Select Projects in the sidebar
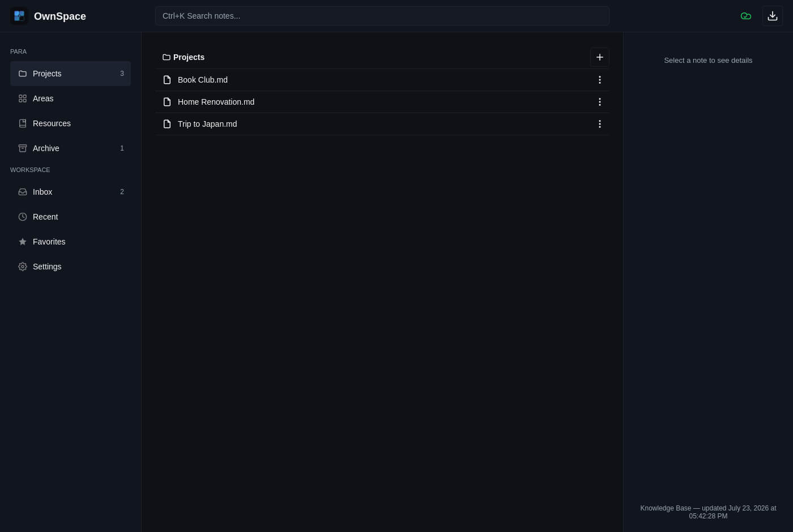The height and width of the screenshot is (532, 793). click(70, 74)
